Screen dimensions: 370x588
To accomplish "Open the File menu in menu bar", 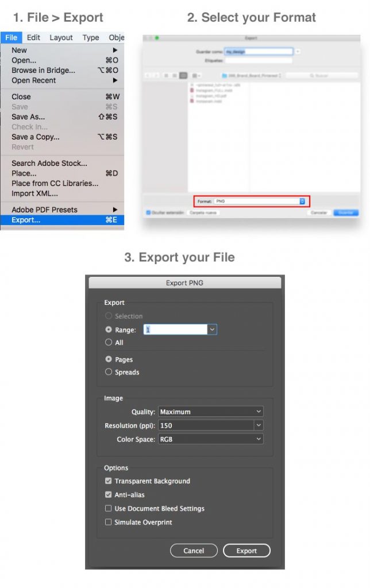I will 11,37.
